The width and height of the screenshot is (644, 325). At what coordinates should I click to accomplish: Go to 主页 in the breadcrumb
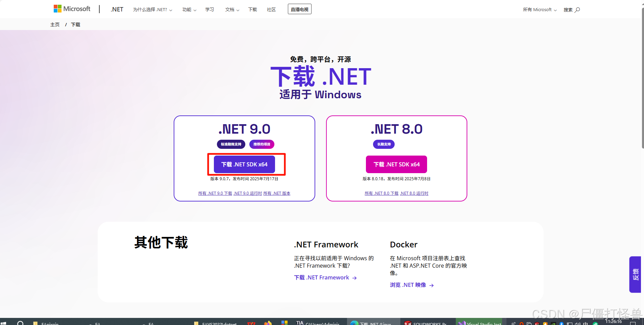55,25
